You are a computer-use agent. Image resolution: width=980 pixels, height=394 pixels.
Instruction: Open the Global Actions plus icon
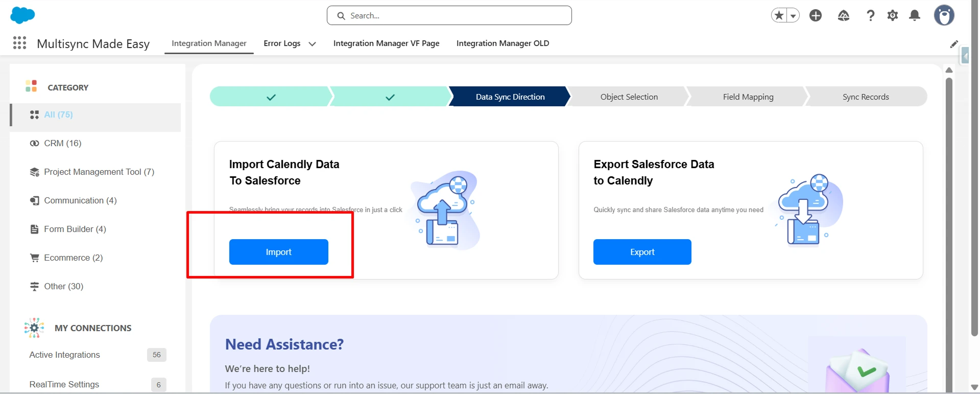click(816, 16)
